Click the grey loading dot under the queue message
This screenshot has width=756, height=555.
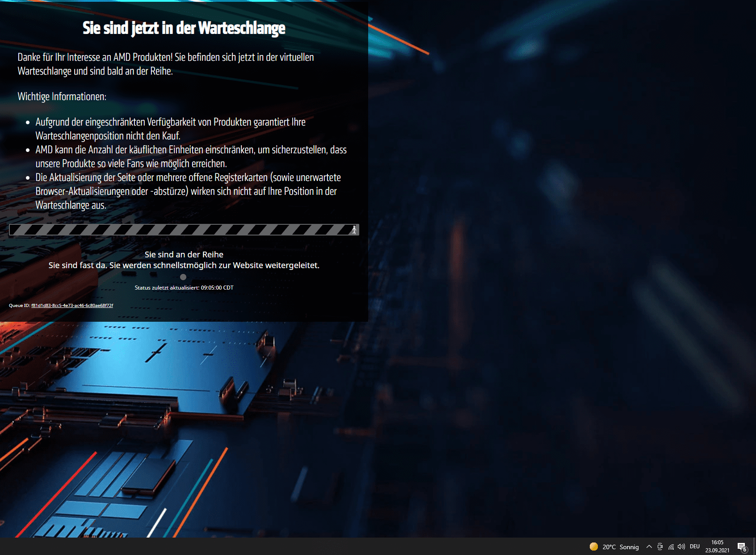[183, 277]
